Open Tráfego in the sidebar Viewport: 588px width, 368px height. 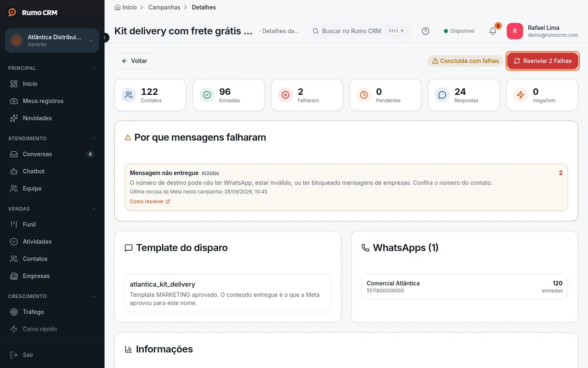pyautogui.click(x=52, y=312)
